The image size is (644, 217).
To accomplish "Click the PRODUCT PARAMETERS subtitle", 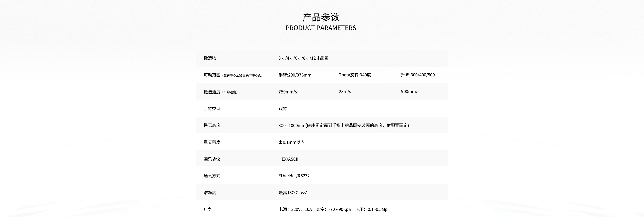I will point(321,28).
